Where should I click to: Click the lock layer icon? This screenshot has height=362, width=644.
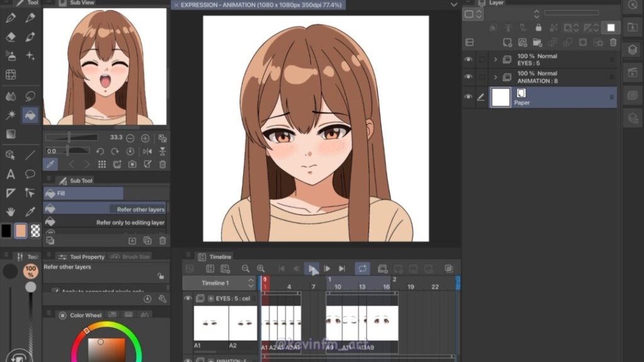pyautogui.click(x=538, y=28)
